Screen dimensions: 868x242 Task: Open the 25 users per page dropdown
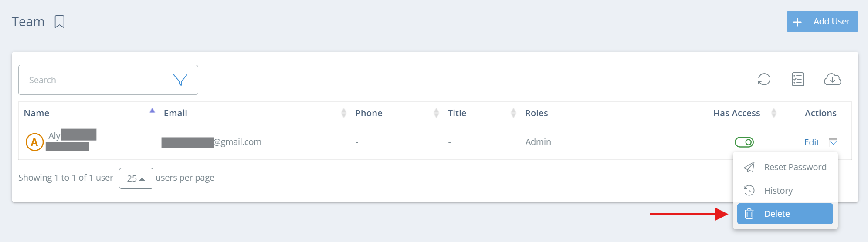point(136,178)
